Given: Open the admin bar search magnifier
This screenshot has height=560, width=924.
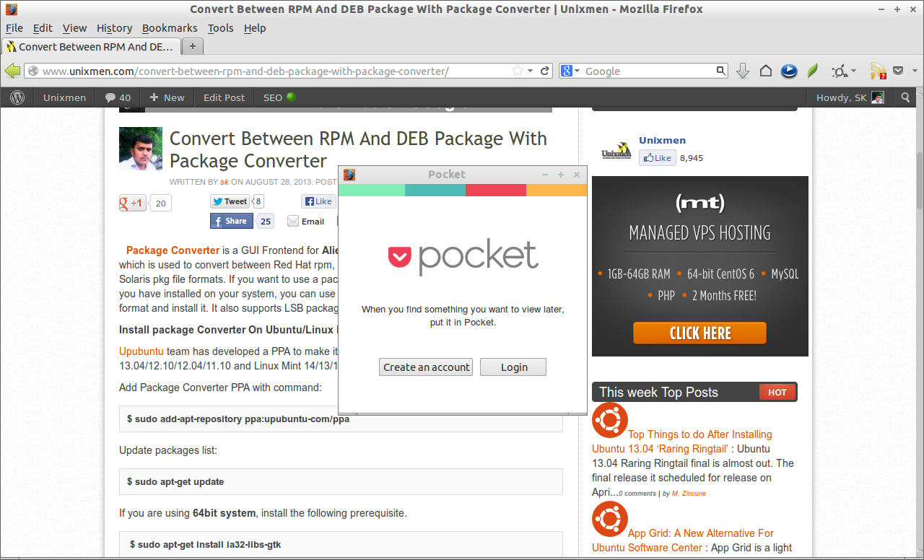Looking at the screenshot, I should [906, 97].
